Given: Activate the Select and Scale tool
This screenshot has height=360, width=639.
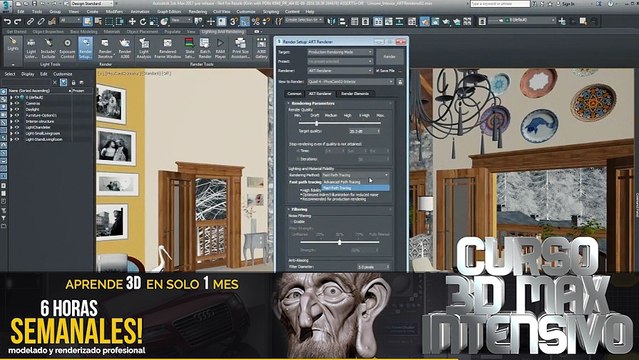Looking at the screenshot, I should click(x=153, y=21).
